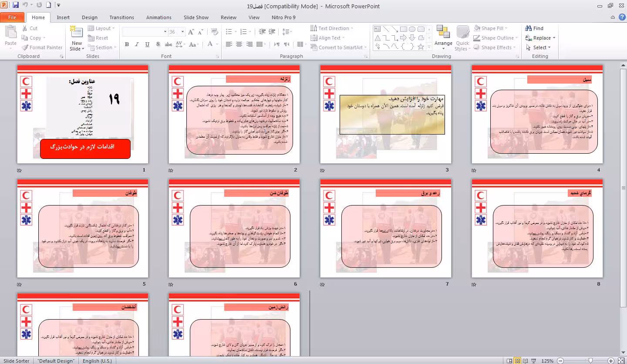Screen dimensions: 627x364
Task: Toggle Bold formatting
Action: pos(127,44)
